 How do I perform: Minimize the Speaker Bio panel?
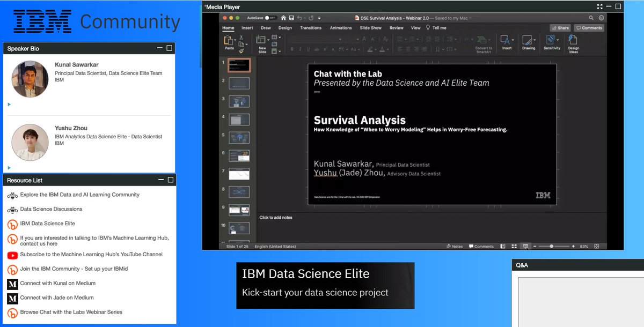160,48
